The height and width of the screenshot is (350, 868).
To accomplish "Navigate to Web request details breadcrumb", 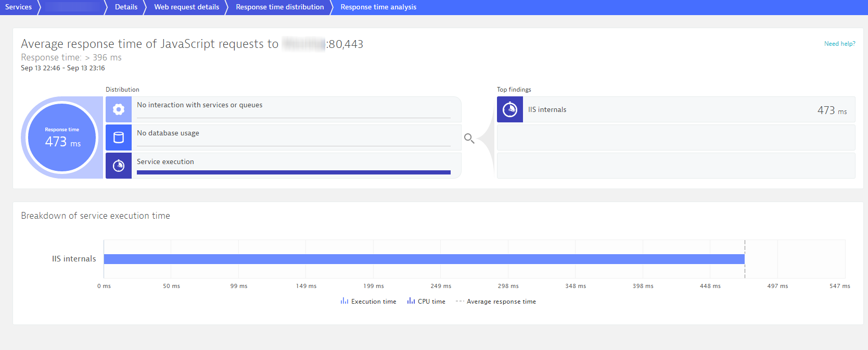I will pyautogui.click(x=186, y=7).
